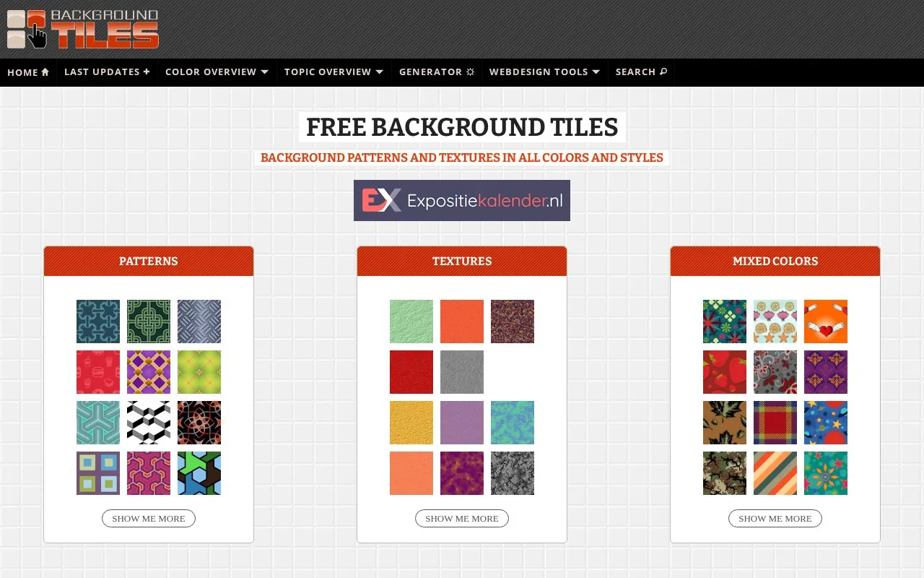This screenshot has width=924, height=578.
Task: Open the blue tile with colorful stars
Action: (826, 423)
